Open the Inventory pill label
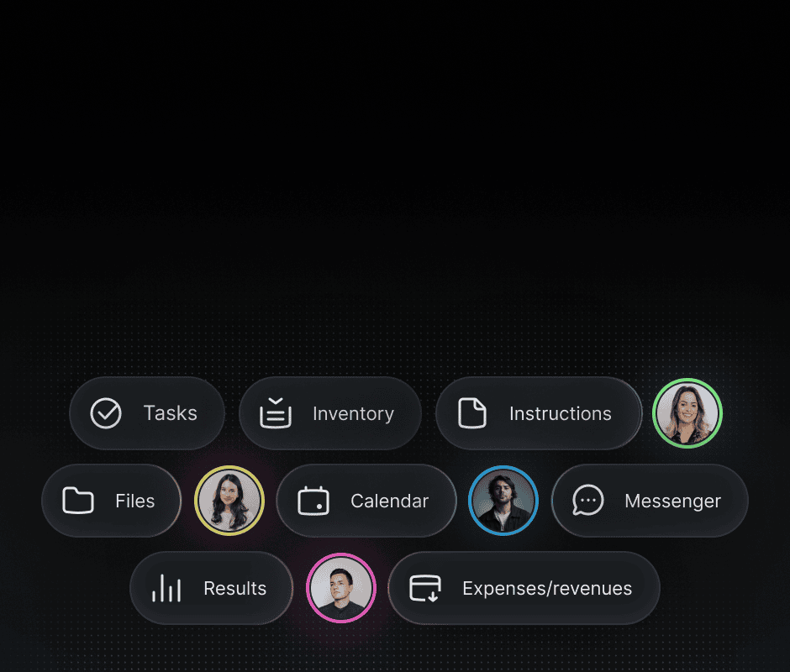 coord(353,413)
